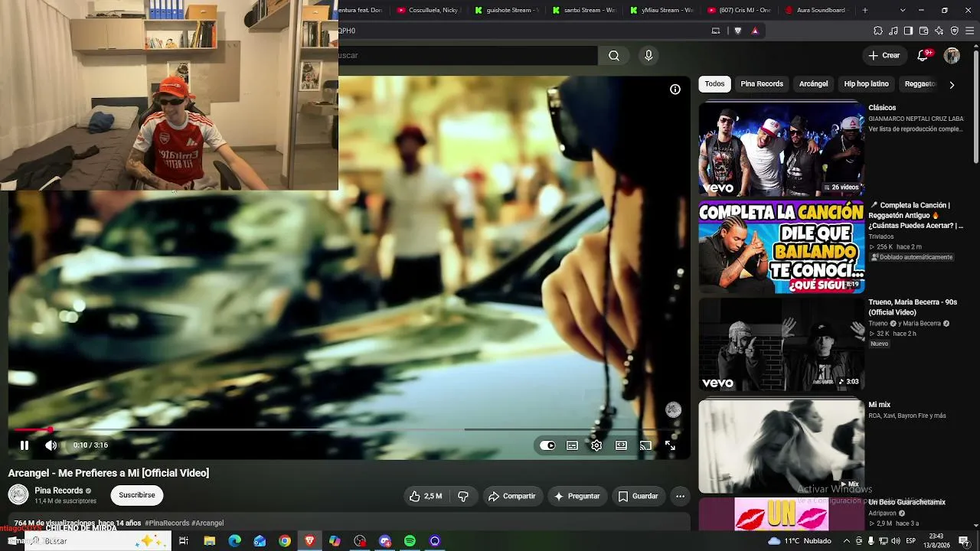Mute the video volume speaker icon

click(x=51, y=445)
